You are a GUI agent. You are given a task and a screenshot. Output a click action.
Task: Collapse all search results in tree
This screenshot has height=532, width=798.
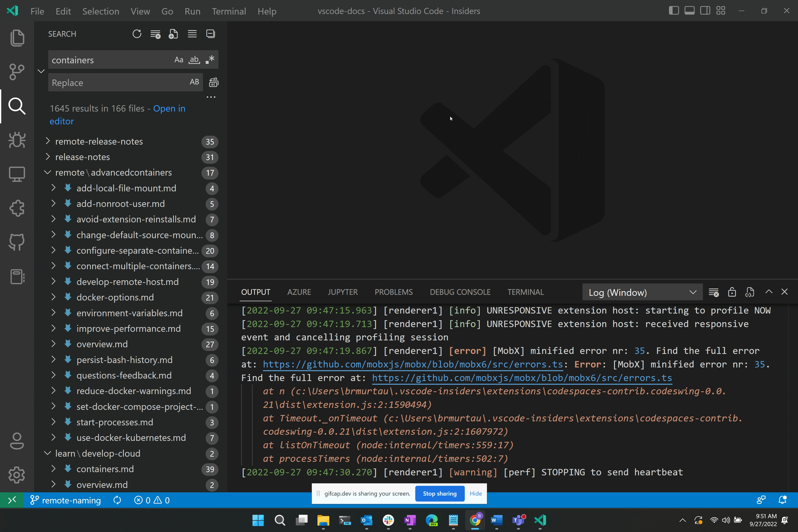pyautogui.click(x=210, y=33)
